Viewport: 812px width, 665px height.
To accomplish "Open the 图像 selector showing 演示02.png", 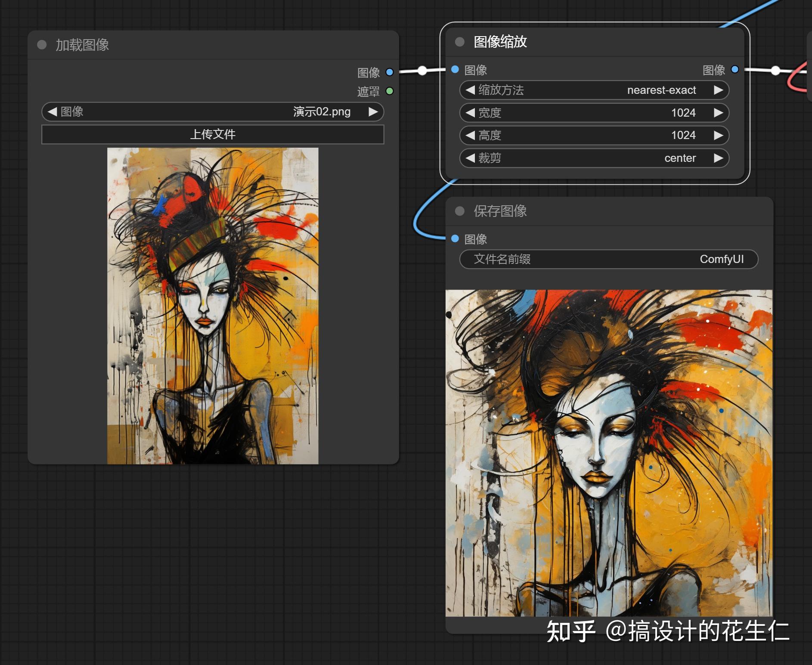I will pyautogui.click(x=212, y=112).
